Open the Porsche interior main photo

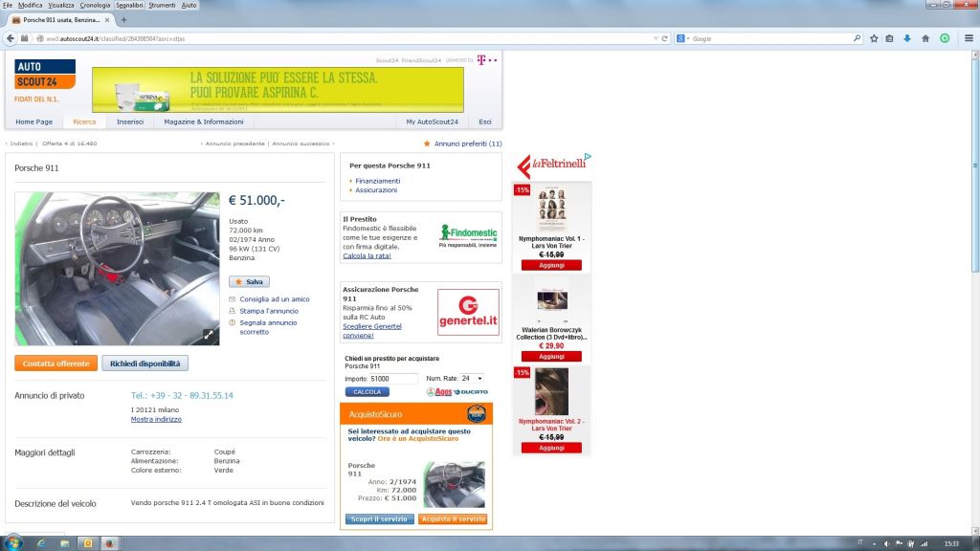tap(117, 269)
